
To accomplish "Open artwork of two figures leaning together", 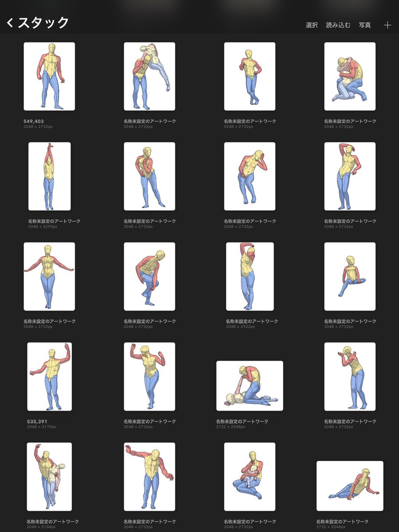I will coord(150,76).
